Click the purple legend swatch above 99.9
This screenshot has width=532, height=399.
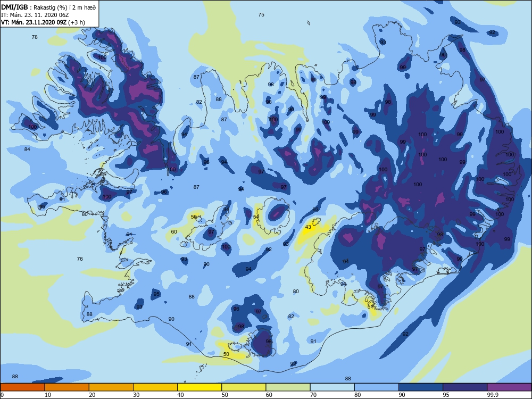point(509,387)
